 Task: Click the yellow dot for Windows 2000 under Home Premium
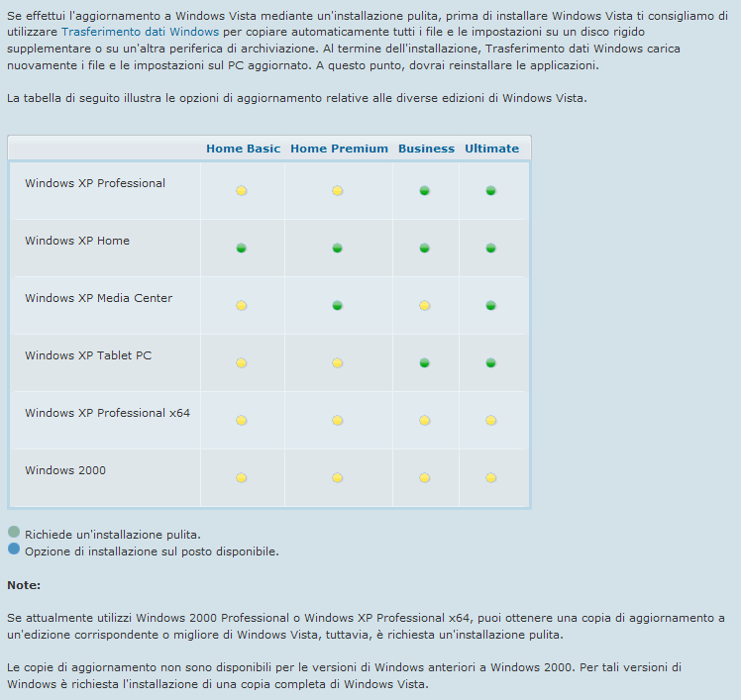click(x=338, y=478)
